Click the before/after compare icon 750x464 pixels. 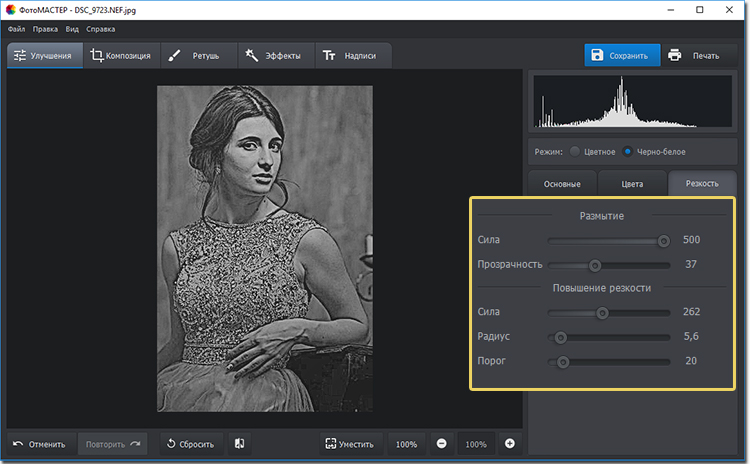[x=240, y=444]
